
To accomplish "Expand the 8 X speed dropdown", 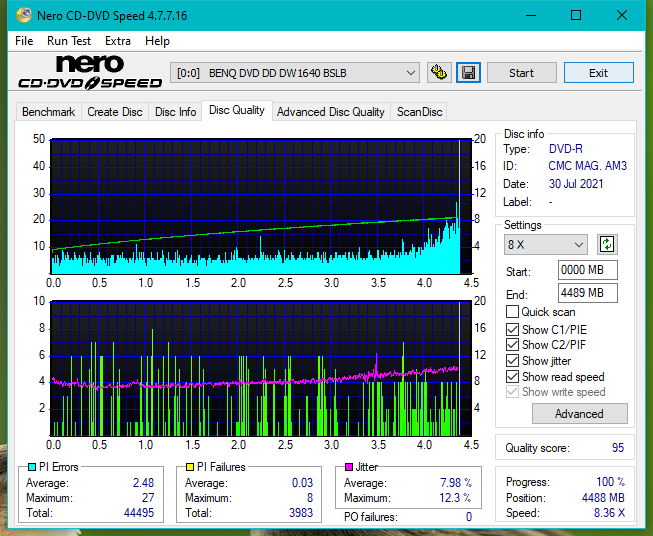I will tap(546, 244).
